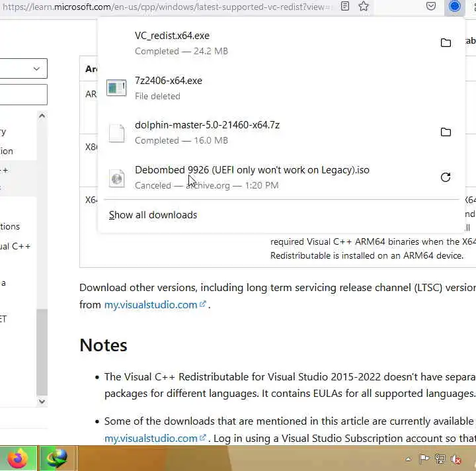Screen dimensions: 476x471
Task: Click the 'Completed — 24.2 MB' status text
Action: point(181,51)
